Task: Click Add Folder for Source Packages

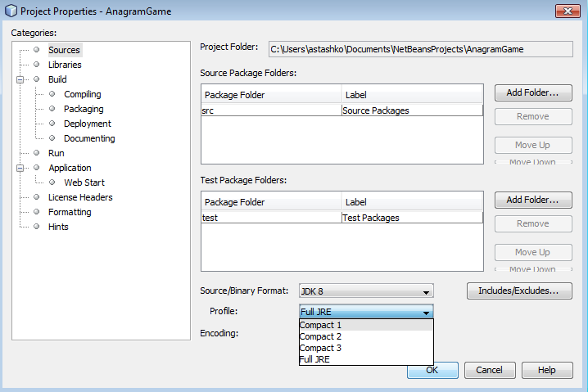Action: coord(532,92)
